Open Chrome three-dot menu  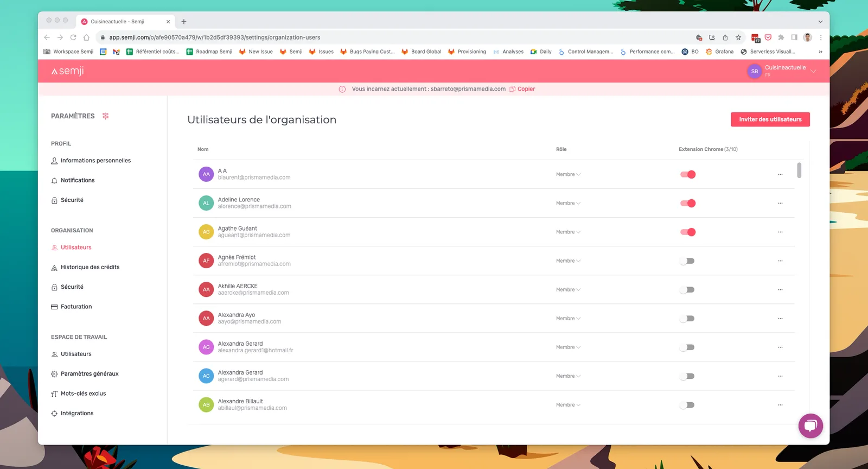(x=821, y=37)
